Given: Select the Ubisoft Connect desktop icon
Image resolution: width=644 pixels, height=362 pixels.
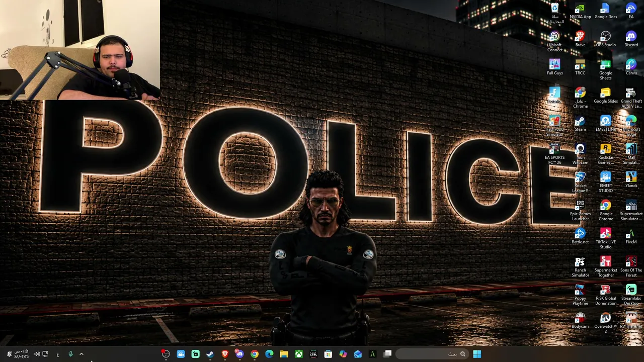Looking at the screenshot, I should click(555, 42).
